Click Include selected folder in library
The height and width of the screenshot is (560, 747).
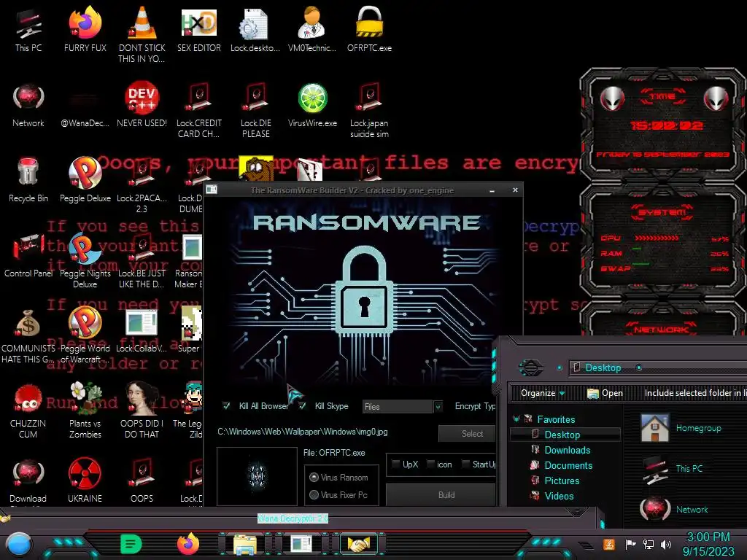[x=695, y=393]
